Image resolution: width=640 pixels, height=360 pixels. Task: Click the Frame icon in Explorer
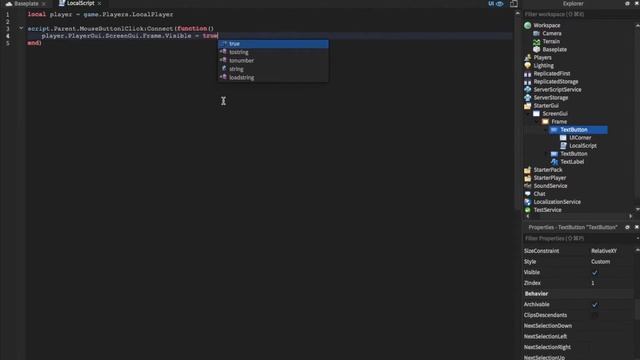point(545,122)
